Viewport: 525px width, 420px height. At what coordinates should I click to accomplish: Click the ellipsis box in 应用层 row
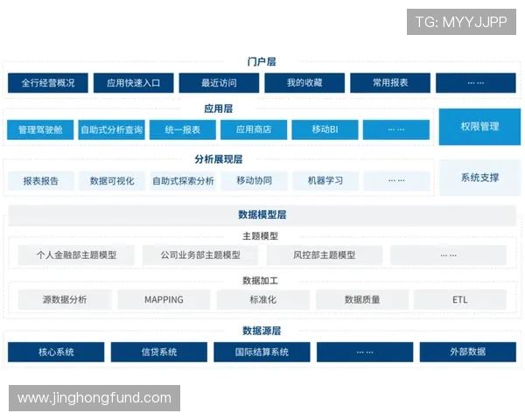(396, 129)
